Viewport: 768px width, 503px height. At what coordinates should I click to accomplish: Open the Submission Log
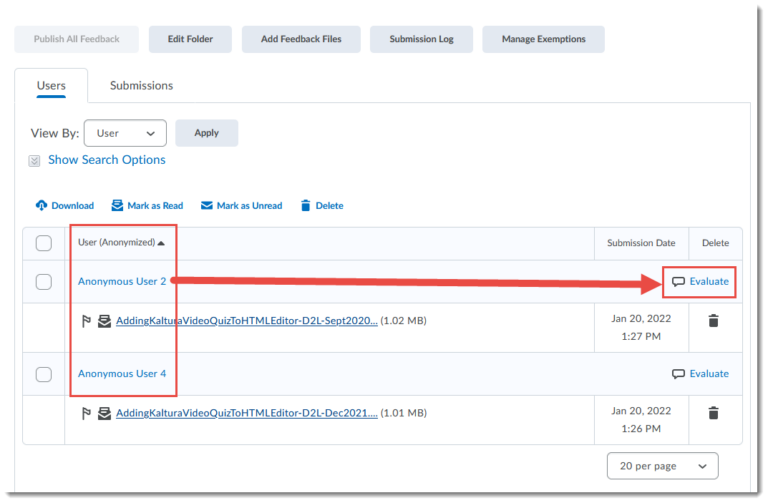pos(420,39)
